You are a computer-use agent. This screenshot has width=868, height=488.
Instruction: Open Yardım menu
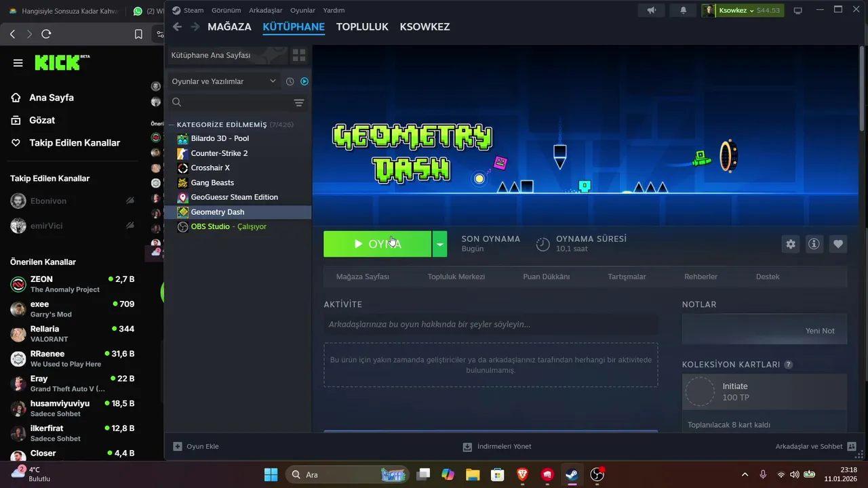pyautogui.click(x=334, y=10)
